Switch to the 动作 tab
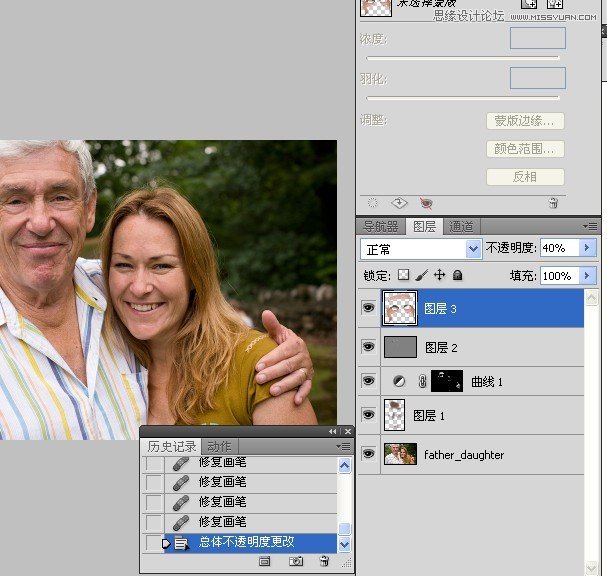Viewport: 607px width, 576px height. click(x=219, y=446)
